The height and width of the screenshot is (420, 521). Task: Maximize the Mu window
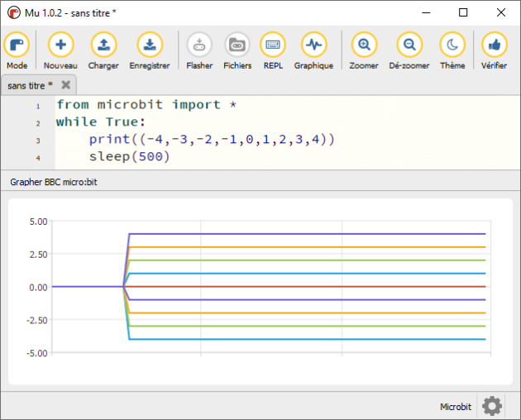(463, 12)
